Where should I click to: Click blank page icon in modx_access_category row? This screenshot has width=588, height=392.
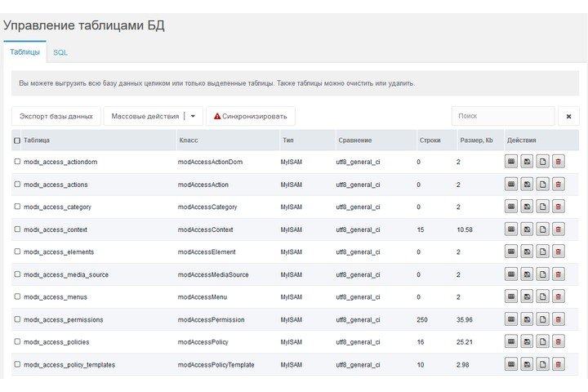pyautogui.click(x=542, y=207)
